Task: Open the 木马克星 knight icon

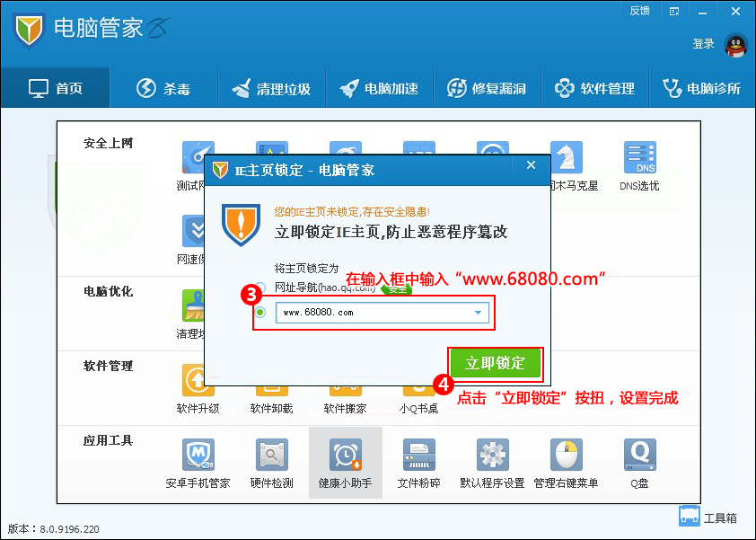Action: (567, 157)
